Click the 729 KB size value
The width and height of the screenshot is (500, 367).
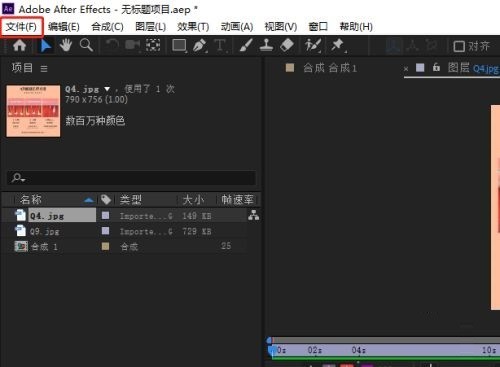pos(197,231)
